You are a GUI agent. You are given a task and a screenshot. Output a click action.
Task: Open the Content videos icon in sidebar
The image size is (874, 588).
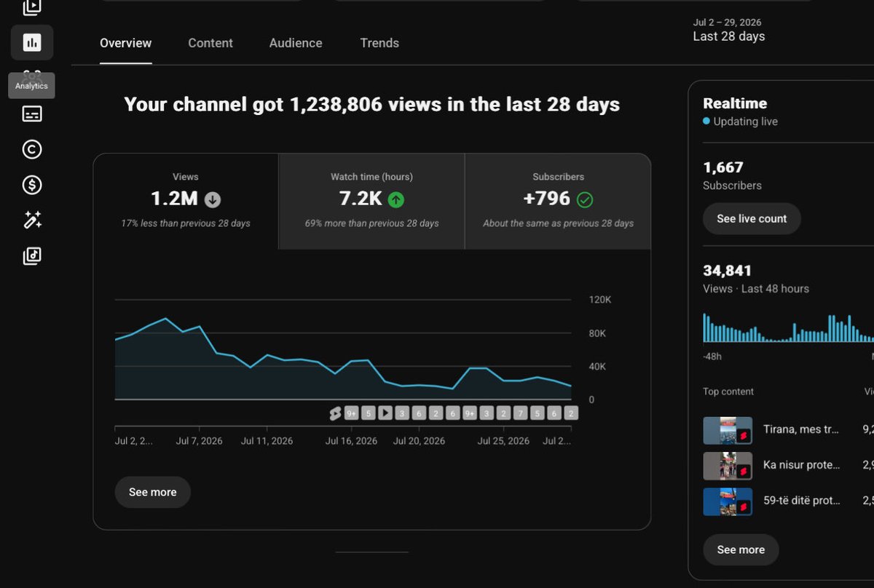[32, 7]
